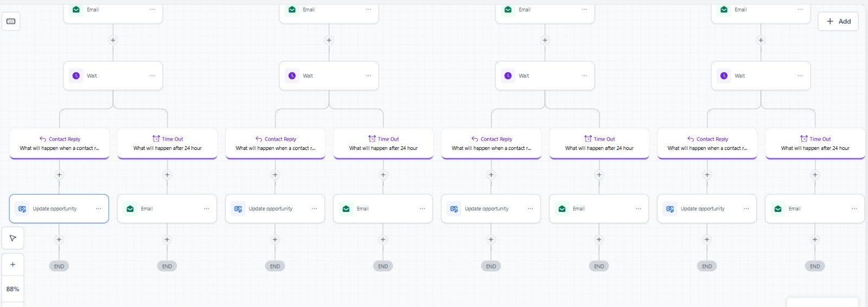
Task: Select the leftmost Contact Reply branch
Action: [59, 143]
